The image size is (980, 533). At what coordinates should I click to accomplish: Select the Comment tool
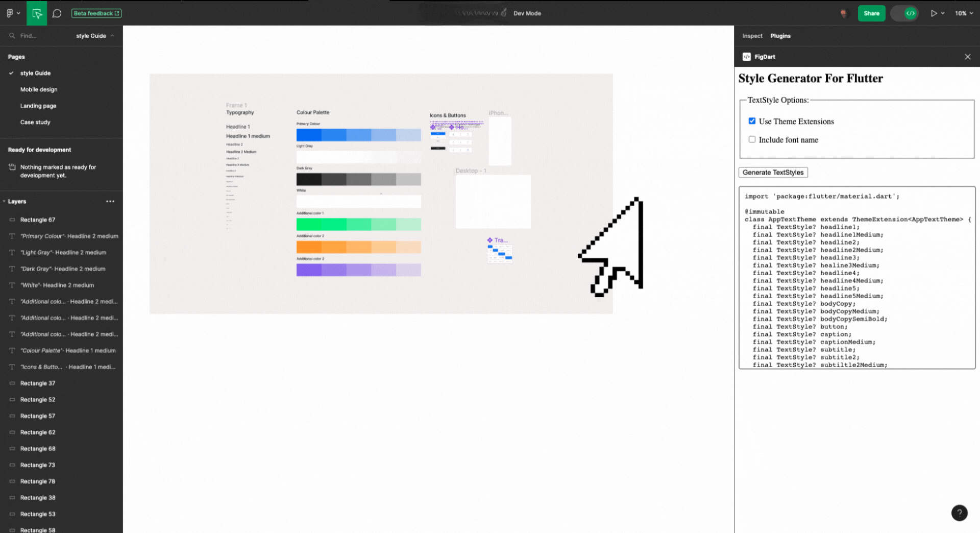click(x=57, y=13)
